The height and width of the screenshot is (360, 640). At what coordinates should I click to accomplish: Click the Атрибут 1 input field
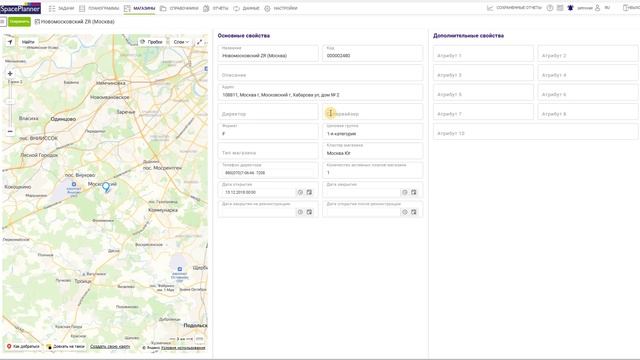[x=483, y=53]
